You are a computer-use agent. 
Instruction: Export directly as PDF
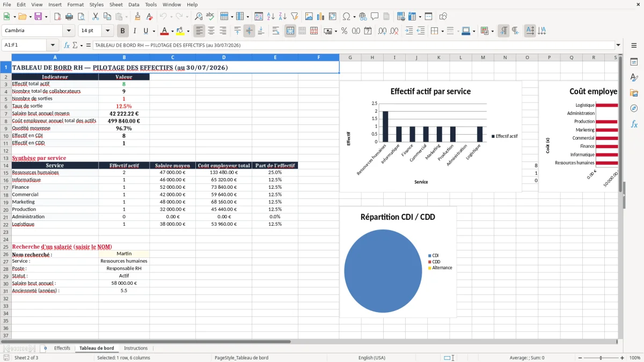[57, 17]
